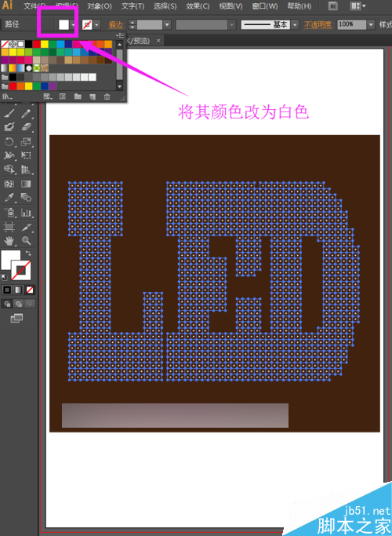392x536 pixels.
Task: Pick the black swatch in top row
Action: coord(29,44)
